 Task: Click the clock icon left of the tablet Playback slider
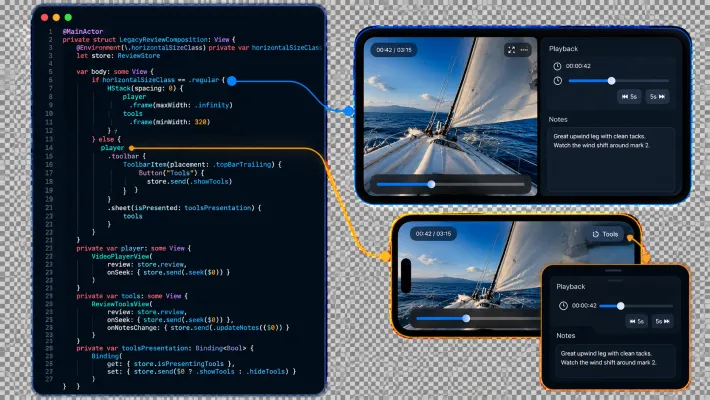tap(557, 81)
